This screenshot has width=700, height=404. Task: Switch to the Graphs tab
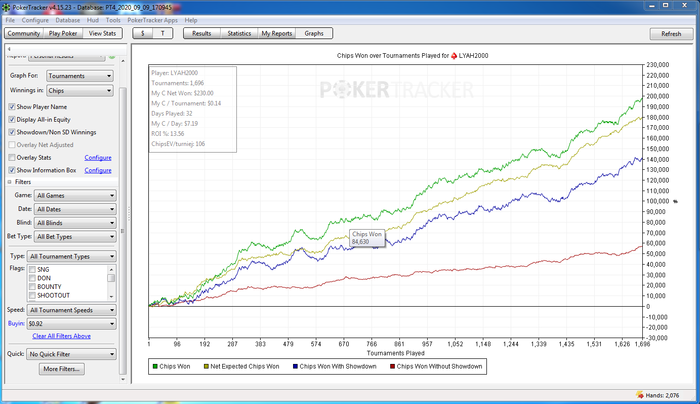coord(314,33)
